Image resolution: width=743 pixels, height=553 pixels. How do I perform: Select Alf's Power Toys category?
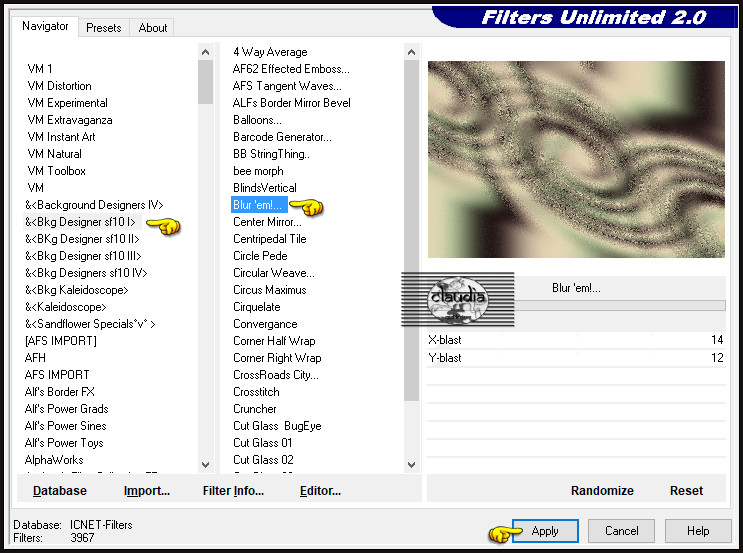point(64,443)
